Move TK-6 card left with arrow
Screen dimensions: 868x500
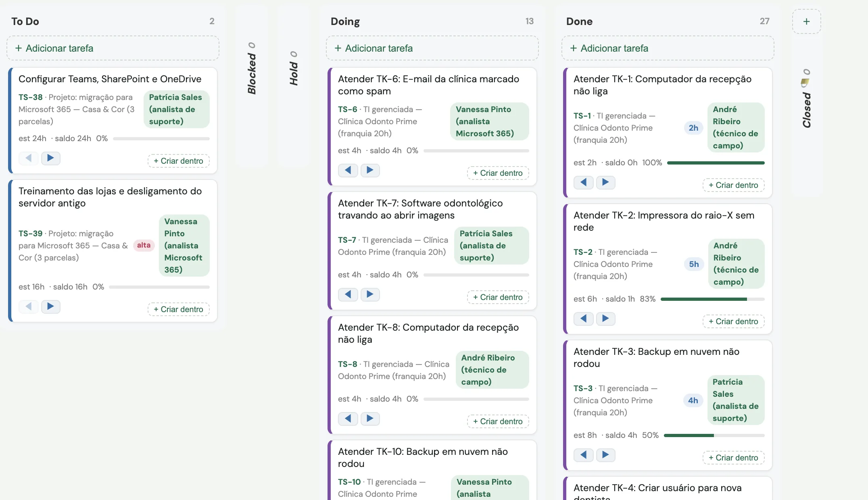[x=348, y=170]
